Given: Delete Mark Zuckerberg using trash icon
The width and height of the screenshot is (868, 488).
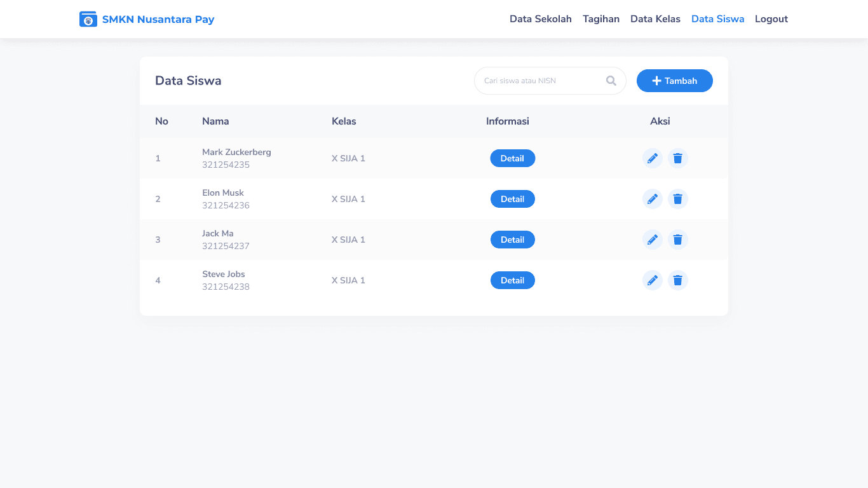Looking at the screenshot, I should coord(678,158).
